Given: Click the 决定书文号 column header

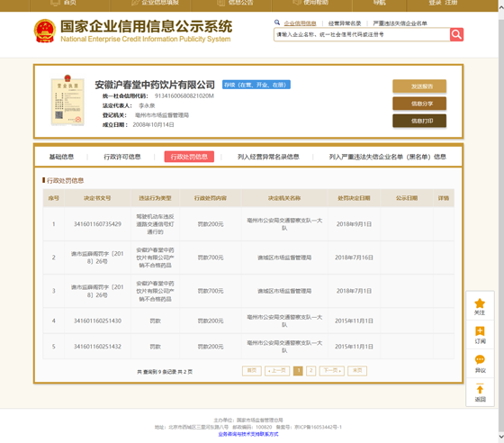Looking at the screenshot, I should coord(97,198).
